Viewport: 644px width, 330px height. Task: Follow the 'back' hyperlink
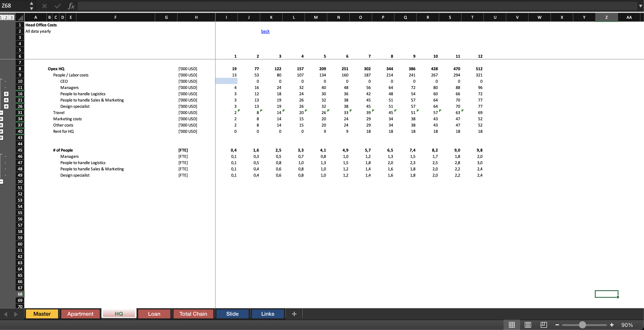tap(265, 31)
